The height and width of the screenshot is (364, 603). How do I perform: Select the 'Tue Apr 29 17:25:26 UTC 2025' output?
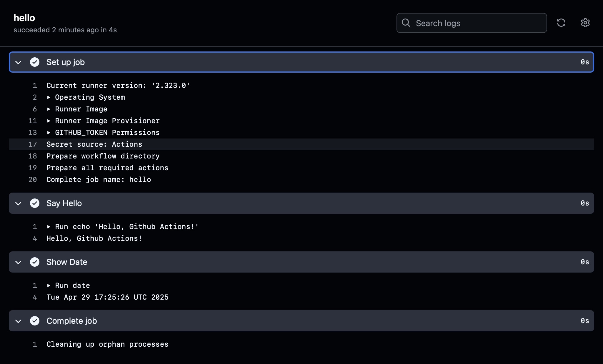pos(107,297)
